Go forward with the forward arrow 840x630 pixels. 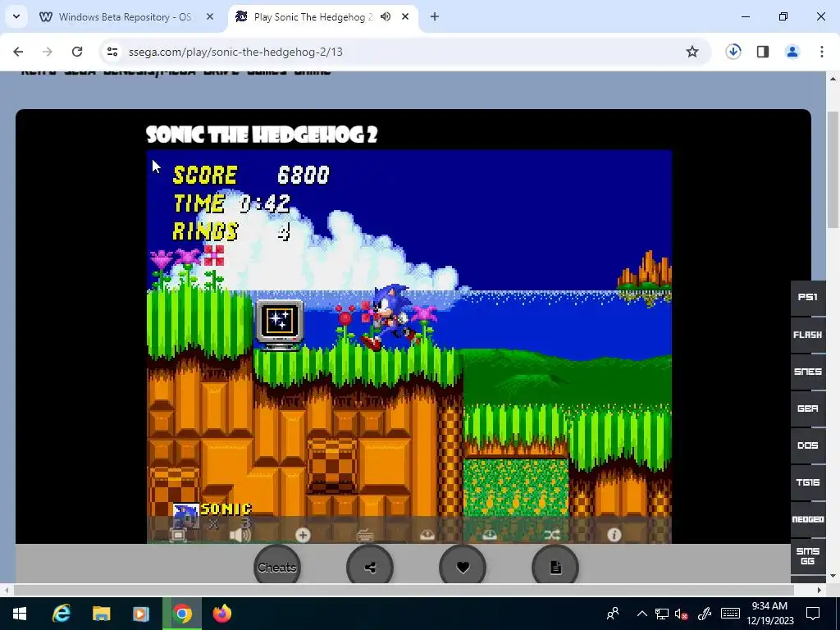click(x=47, y=52)
